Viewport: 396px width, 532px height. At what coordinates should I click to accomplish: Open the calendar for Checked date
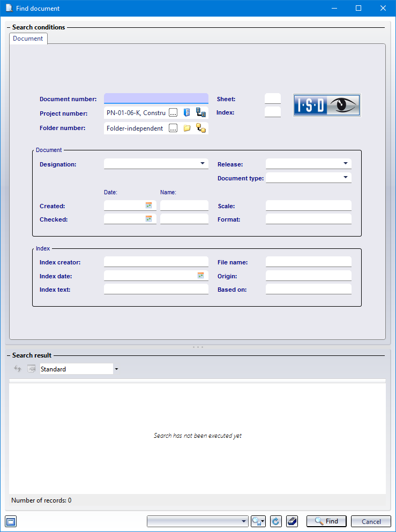(149, 219)
